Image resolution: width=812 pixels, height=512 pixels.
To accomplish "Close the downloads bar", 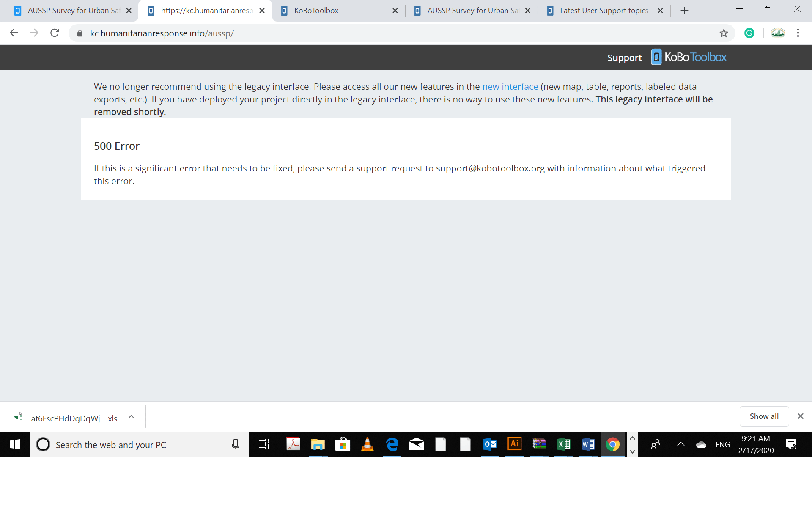I will (800, 416).
